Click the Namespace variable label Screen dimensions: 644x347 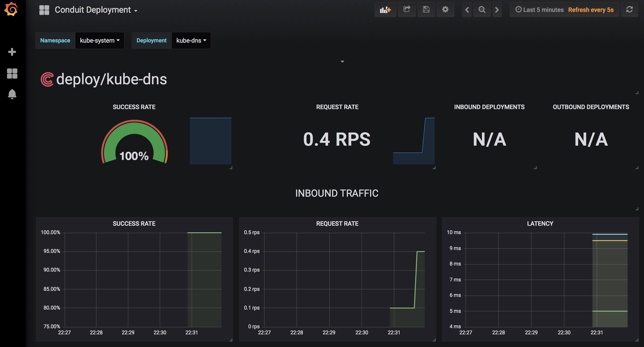[55, 41]
